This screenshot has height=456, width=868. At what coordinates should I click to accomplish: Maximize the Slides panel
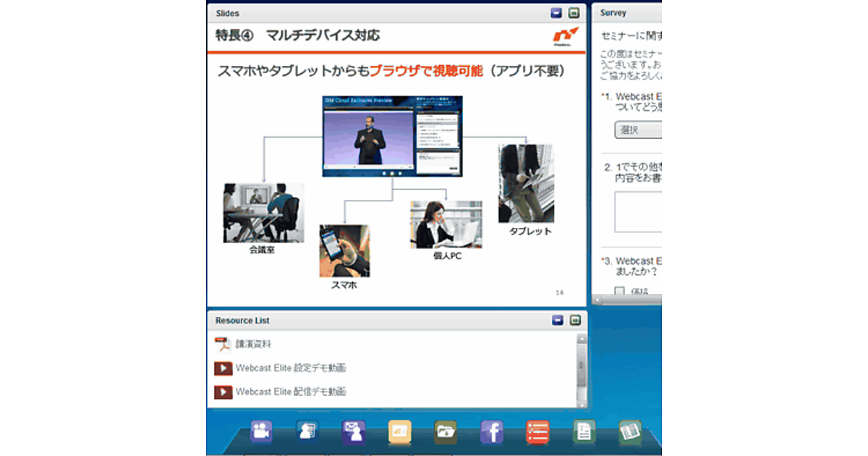(x=574, y=13)
